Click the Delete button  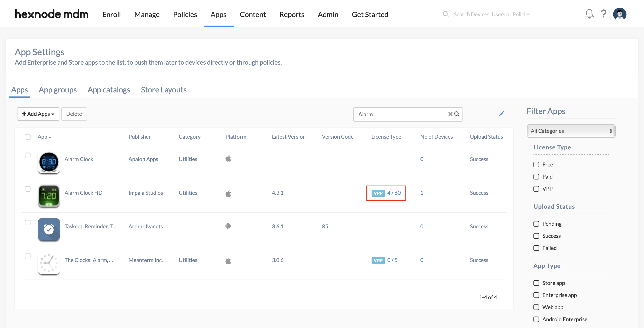click(x=74, y=114)
